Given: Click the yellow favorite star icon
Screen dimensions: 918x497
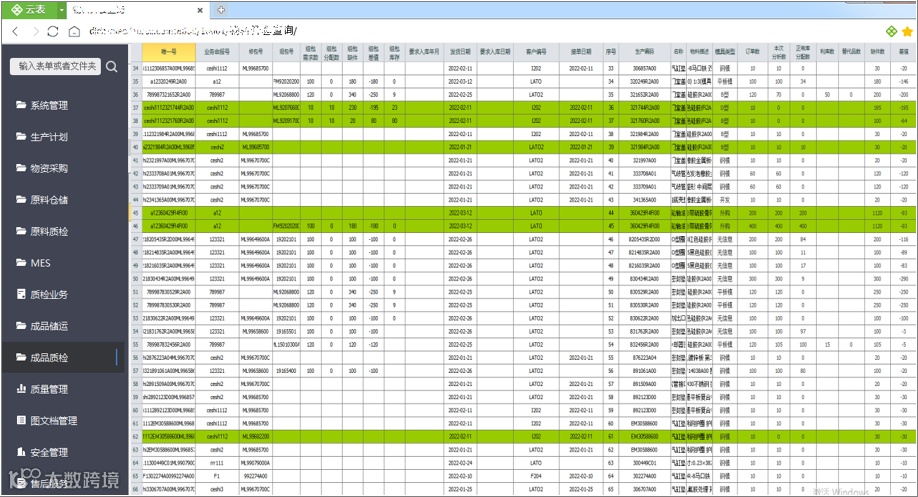Looking at the screenshot, I should click(907, 32).
